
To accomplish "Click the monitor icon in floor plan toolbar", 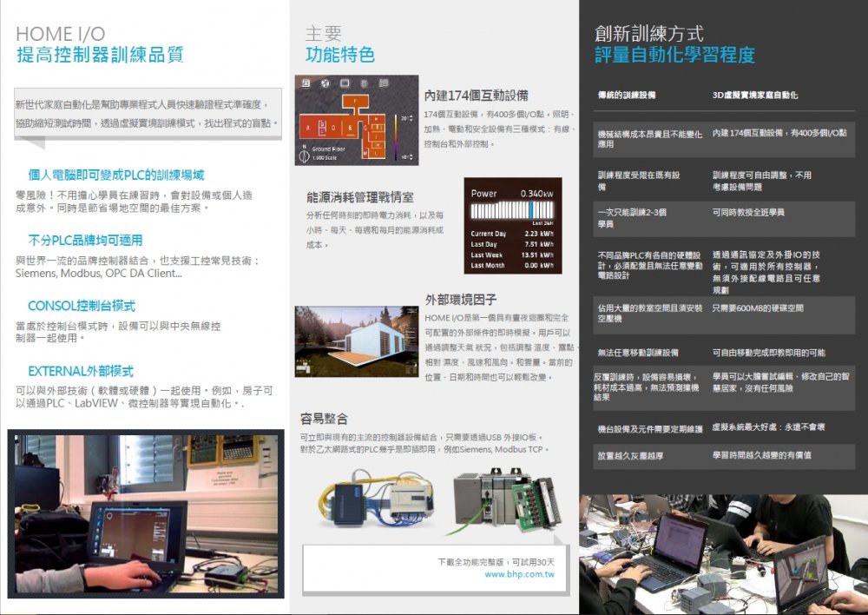I will click(345, 83).
